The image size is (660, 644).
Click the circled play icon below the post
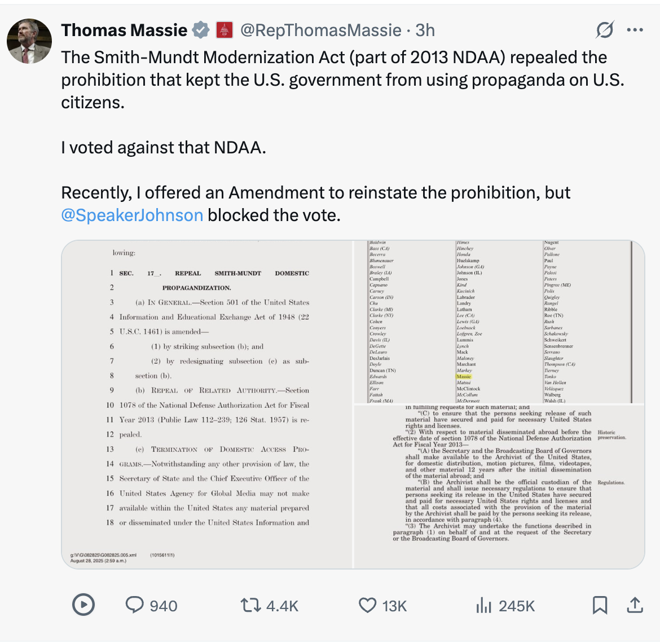point(83,605)
